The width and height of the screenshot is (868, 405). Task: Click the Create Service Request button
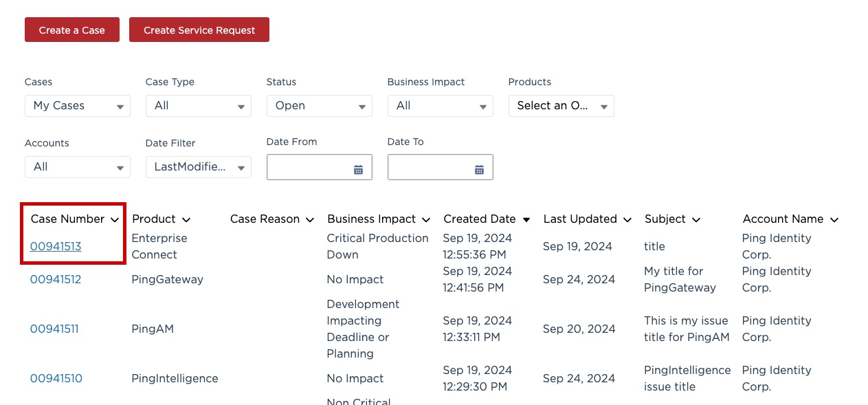(x=199, y=30)
